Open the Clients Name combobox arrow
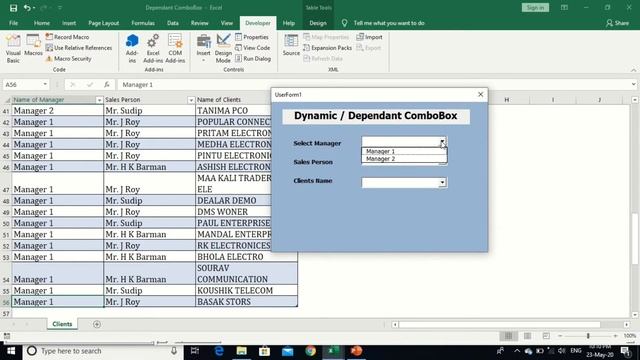The height and width of the screenshot is (360, 640). [x=442, y=182]
